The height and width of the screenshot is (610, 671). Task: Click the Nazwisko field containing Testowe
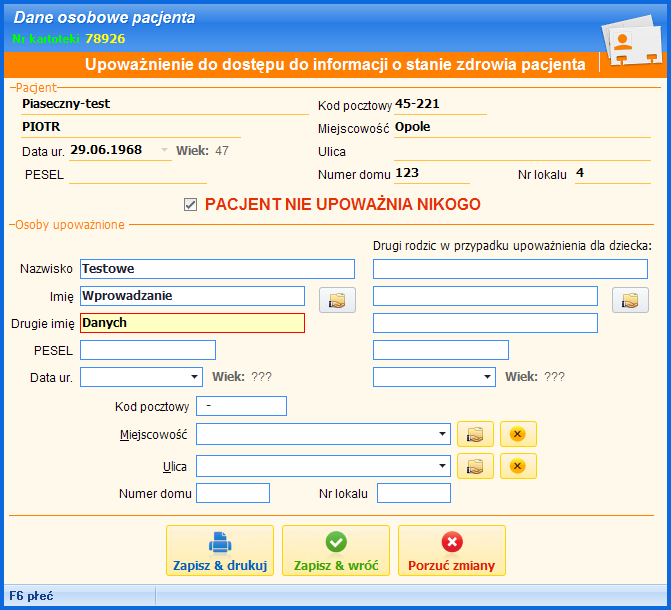(217, 269)
